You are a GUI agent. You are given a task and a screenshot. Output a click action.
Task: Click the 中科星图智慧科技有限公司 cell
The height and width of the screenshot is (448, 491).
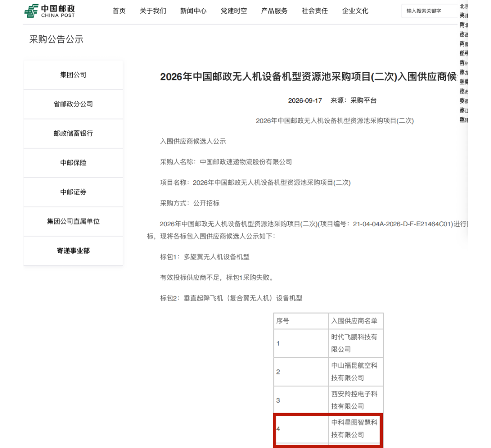click(355, 428)
